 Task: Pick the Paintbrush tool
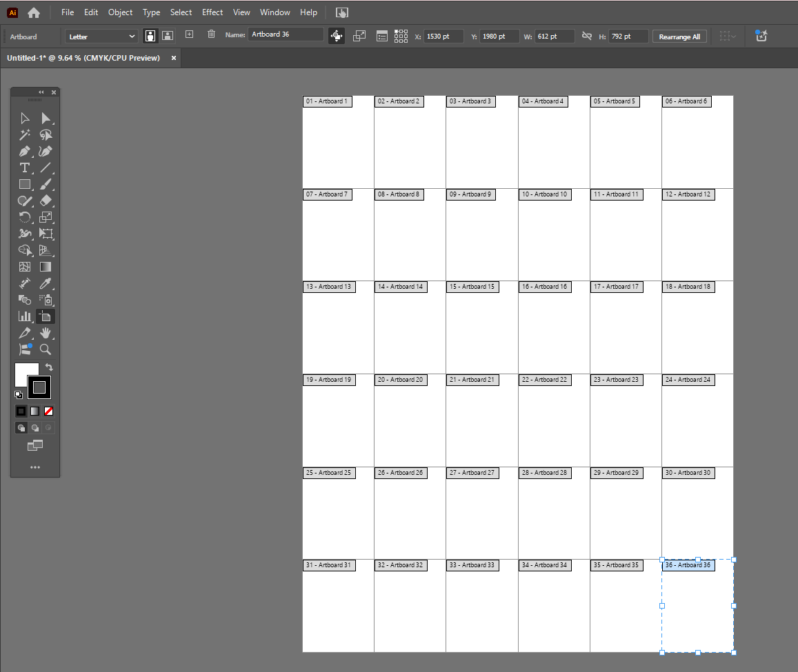point(46,184)
